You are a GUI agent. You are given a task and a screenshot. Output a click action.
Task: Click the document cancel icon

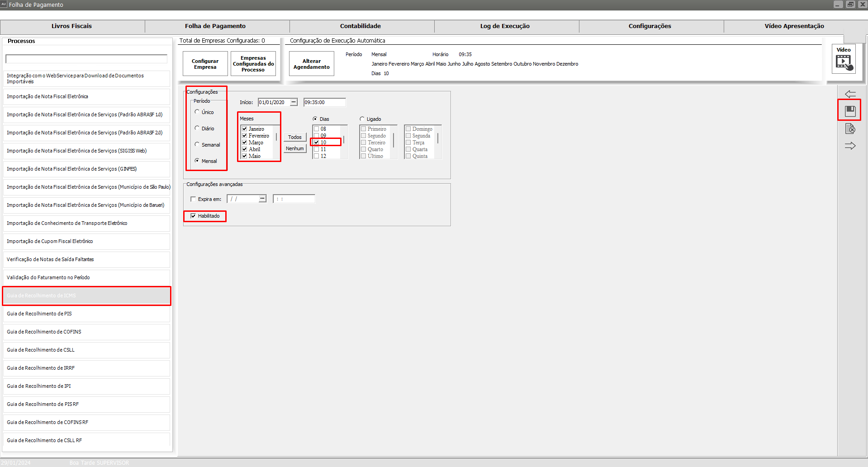850,129
